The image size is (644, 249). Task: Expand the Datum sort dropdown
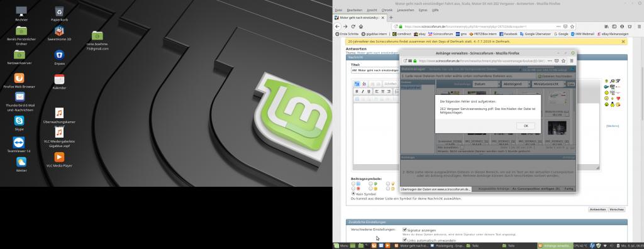(x=486, y=84)
